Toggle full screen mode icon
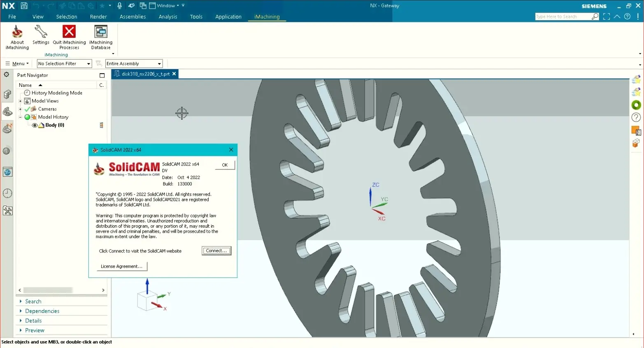Image resolution: width=644 pixels, height=348 pixels. tap(607, 16)
